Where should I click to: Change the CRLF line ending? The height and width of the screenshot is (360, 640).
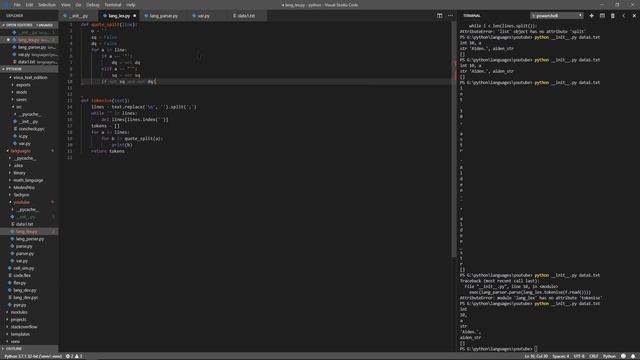[593, 356]
